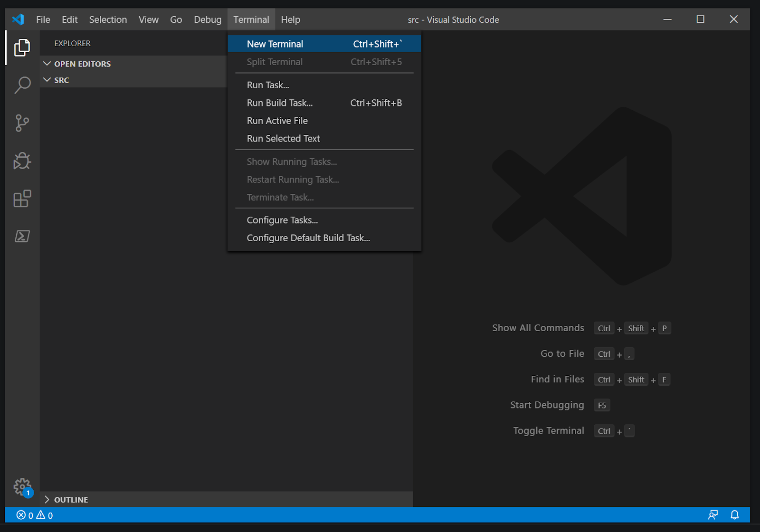This screenshot has width=760, height=532.
Task: Choose Run Selected Text in menu
Action: tap(284, 139)
